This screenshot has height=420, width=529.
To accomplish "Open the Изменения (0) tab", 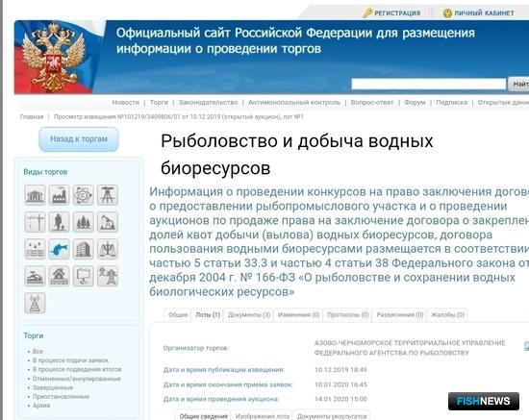I will [x=298, y=315].
